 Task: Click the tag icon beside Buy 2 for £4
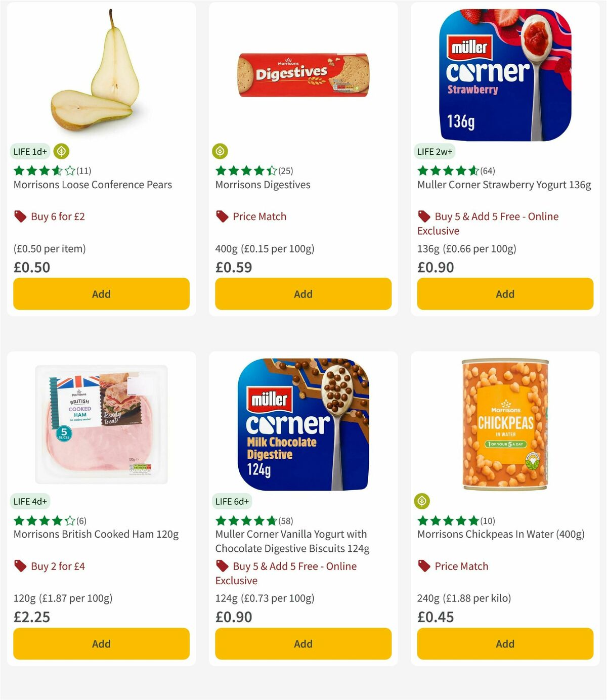[20, 566]
